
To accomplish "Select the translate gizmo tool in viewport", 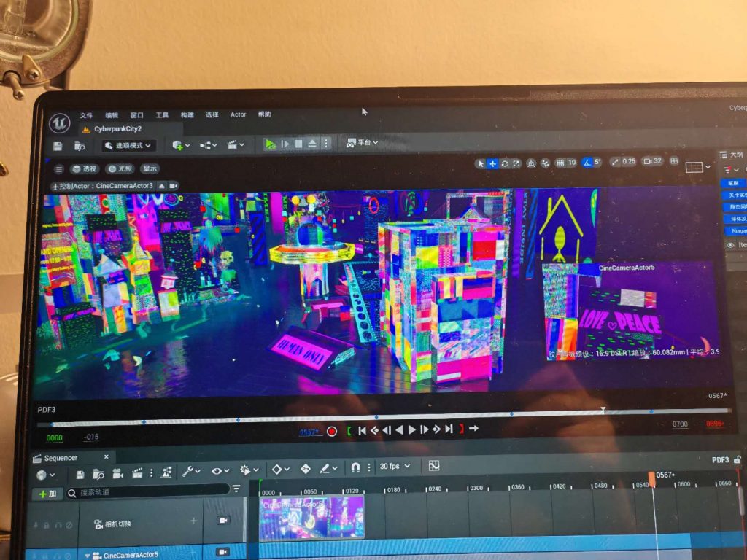I will point(492,163).
